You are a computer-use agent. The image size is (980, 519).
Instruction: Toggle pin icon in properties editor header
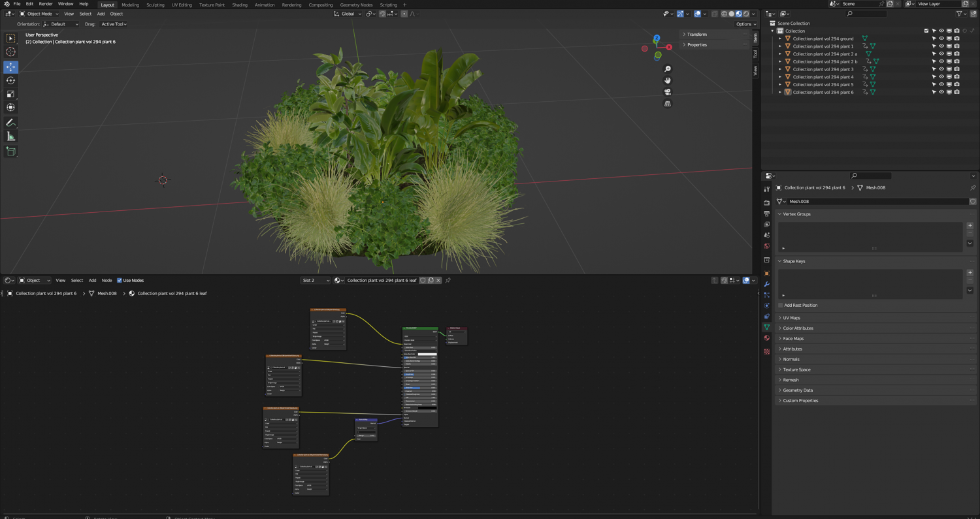[x=973, y=188]
